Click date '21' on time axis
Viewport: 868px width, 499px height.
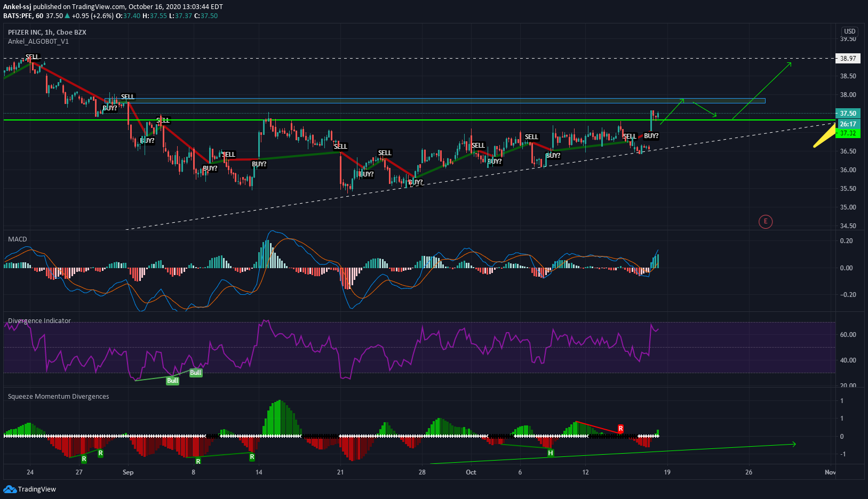340,472
